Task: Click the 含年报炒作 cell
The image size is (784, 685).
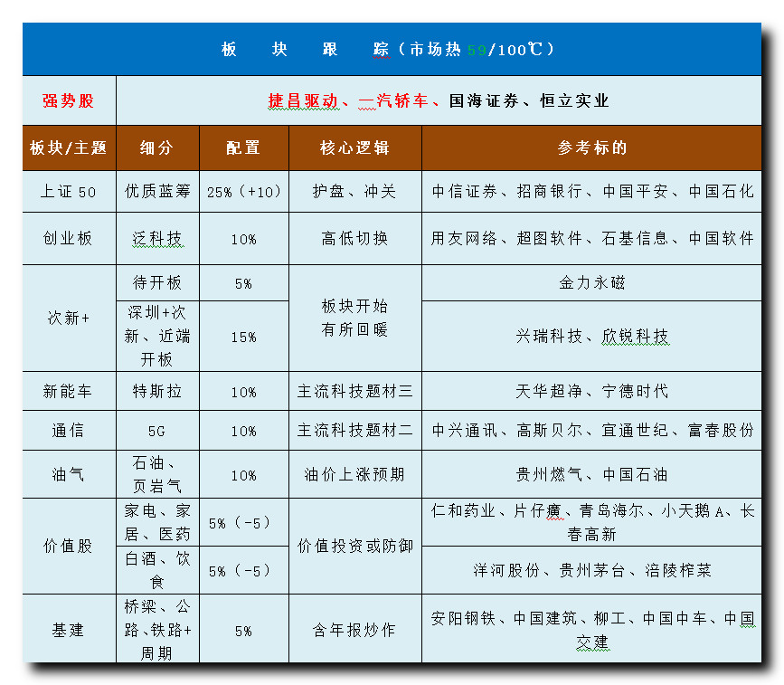Action: 355,630
